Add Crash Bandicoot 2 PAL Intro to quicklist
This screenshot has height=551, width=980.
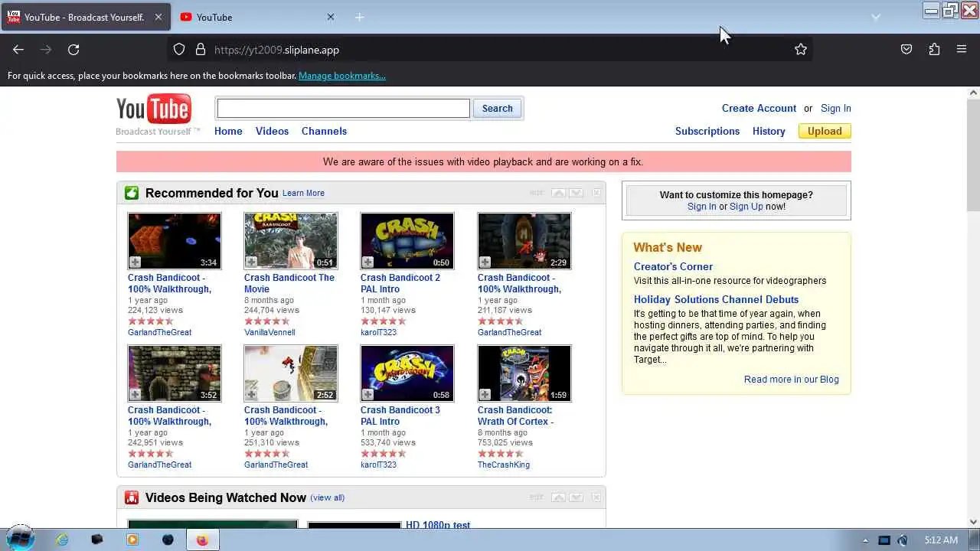point(367,262)
